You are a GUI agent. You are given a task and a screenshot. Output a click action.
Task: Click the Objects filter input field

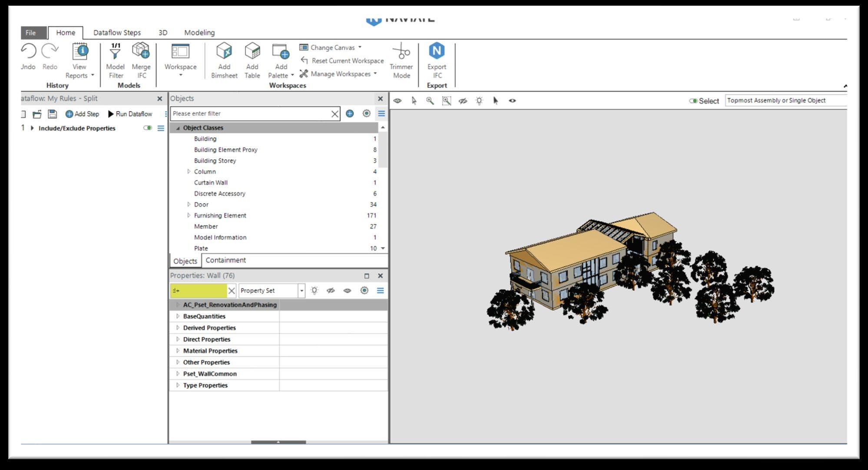click(x=250, y=114)
